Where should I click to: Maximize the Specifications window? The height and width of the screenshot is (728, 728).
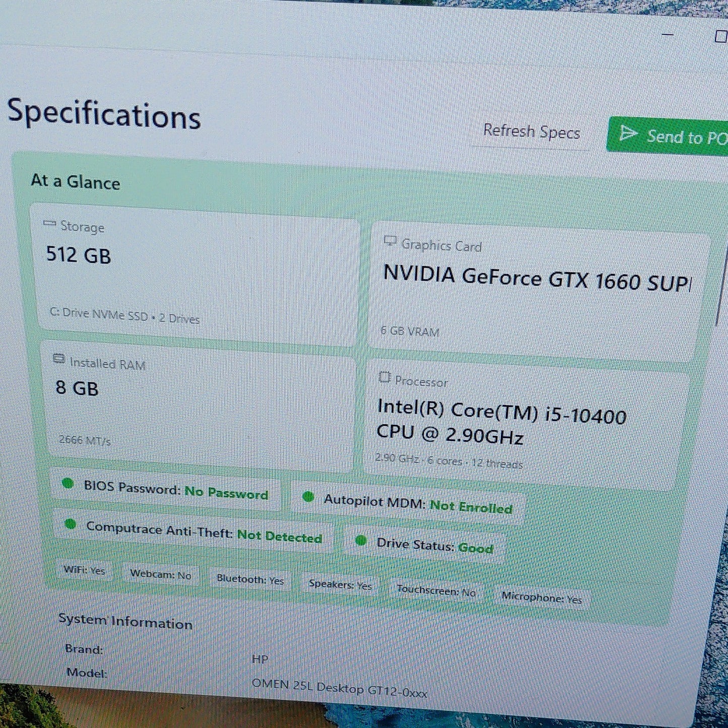[721, 36]
